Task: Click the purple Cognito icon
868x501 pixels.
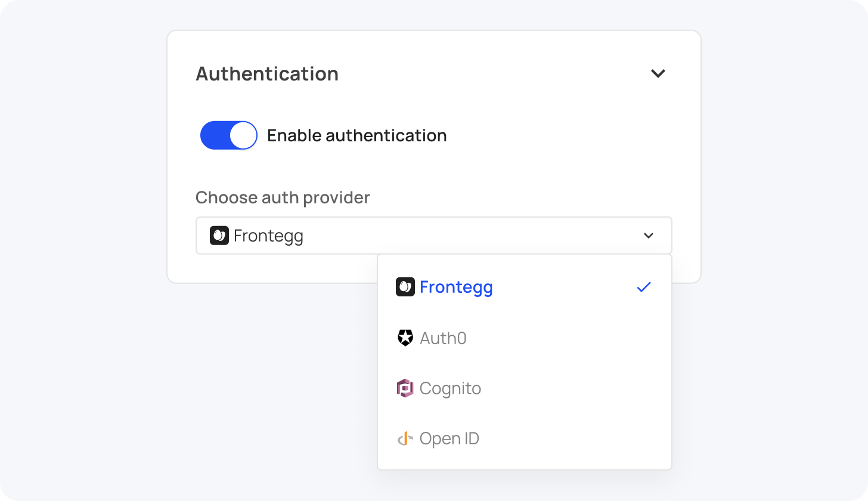Action: 405,388
